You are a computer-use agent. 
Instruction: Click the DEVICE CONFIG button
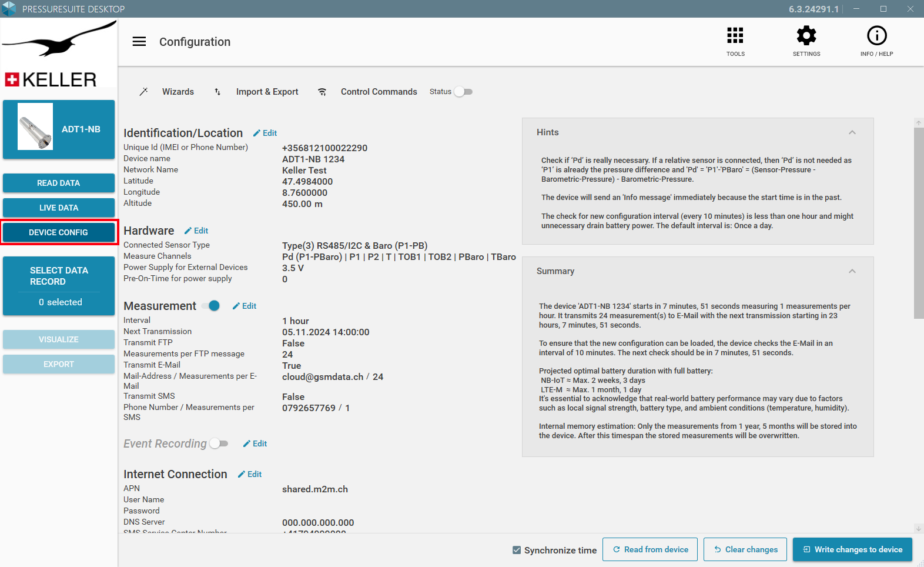coord(59,232)
